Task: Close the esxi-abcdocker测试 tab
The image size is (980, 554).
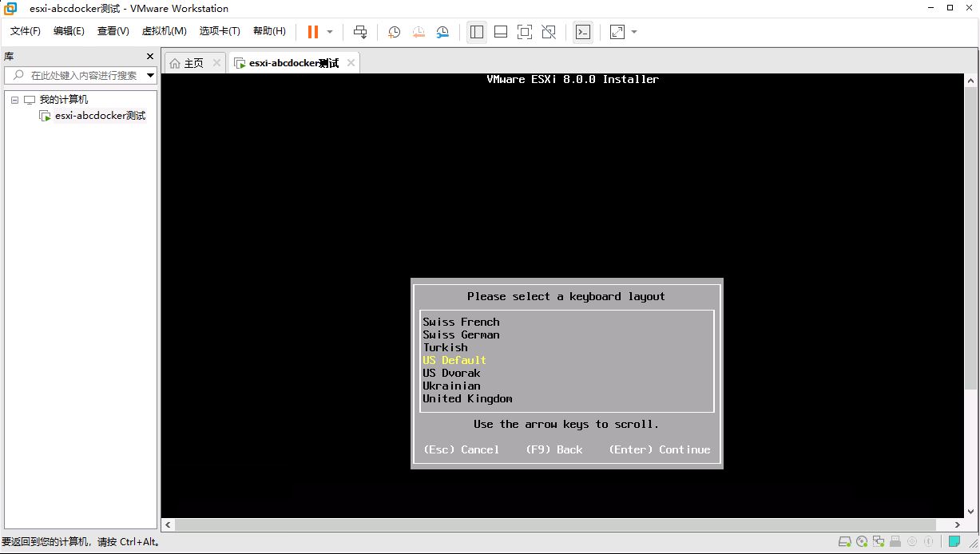Action: click(x=351, y=63)
